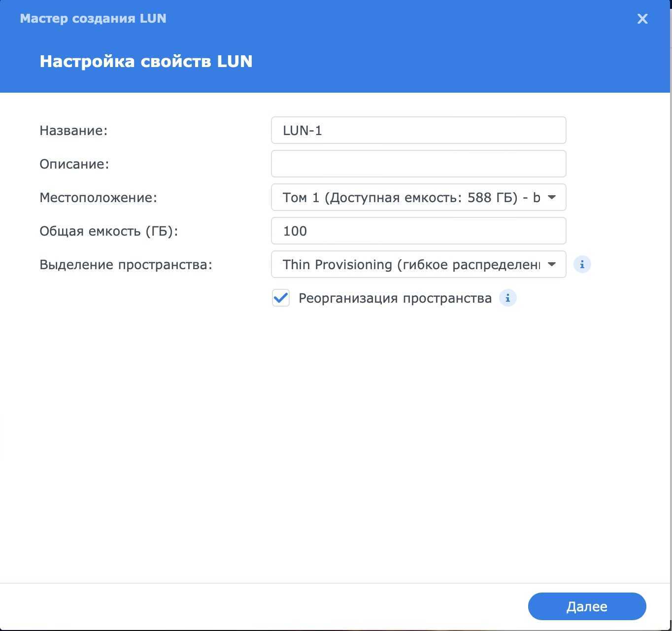Screen dimensions: 672x631
Task: Open the Местоположение volume dropdown
Action: pos(411,198)
